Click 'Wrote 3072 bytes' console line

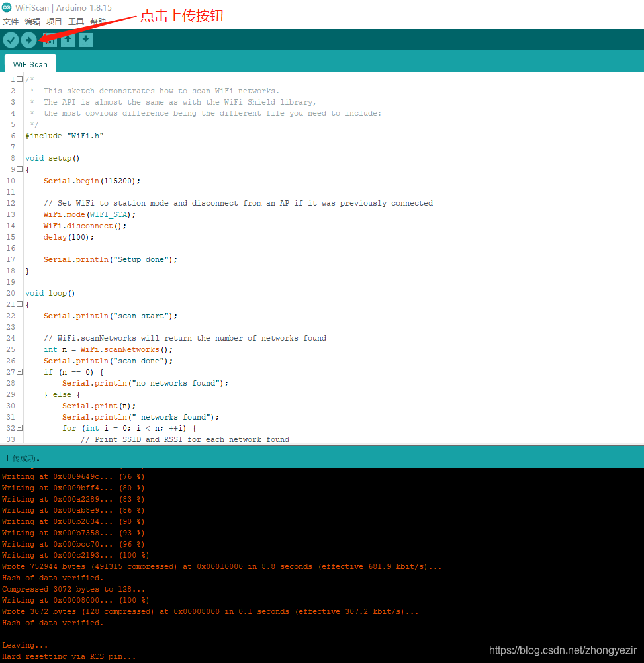tap(210, 611)
